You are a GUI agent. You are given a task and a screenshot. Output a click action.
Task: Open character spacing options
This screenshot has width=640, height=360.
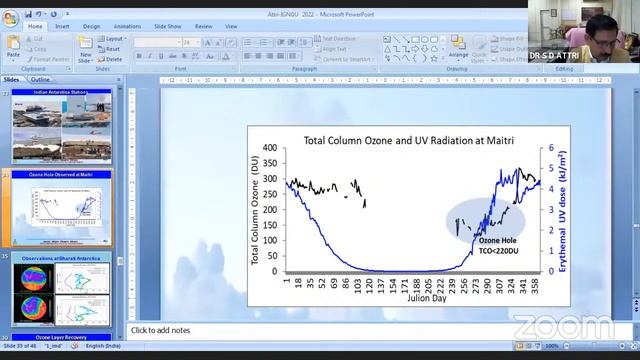click(196, 56)
